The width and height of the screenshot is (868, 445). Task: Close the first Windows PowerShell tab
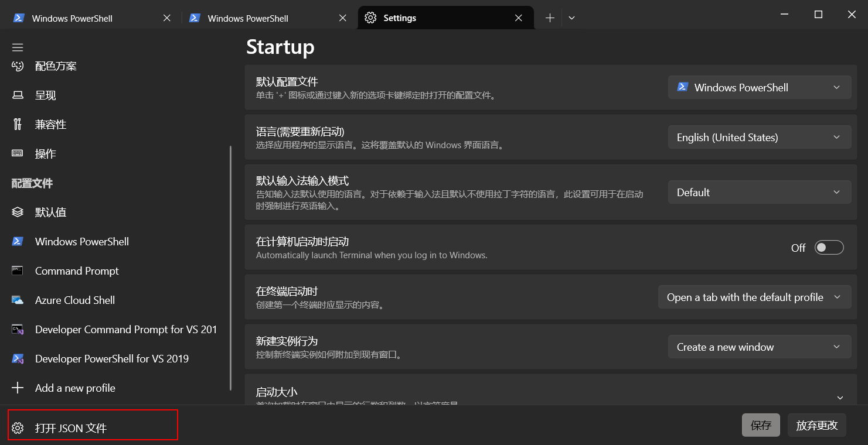167,18
